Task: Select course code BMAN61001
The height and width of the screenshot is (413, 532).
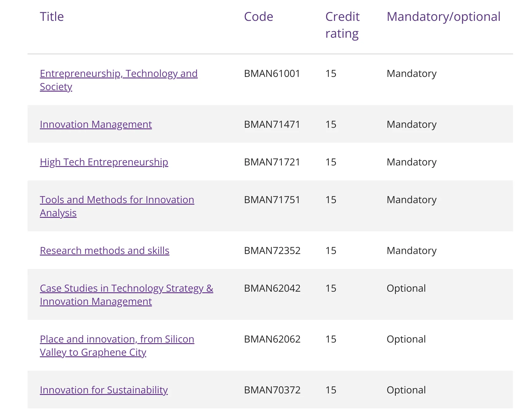Action: 272,74
